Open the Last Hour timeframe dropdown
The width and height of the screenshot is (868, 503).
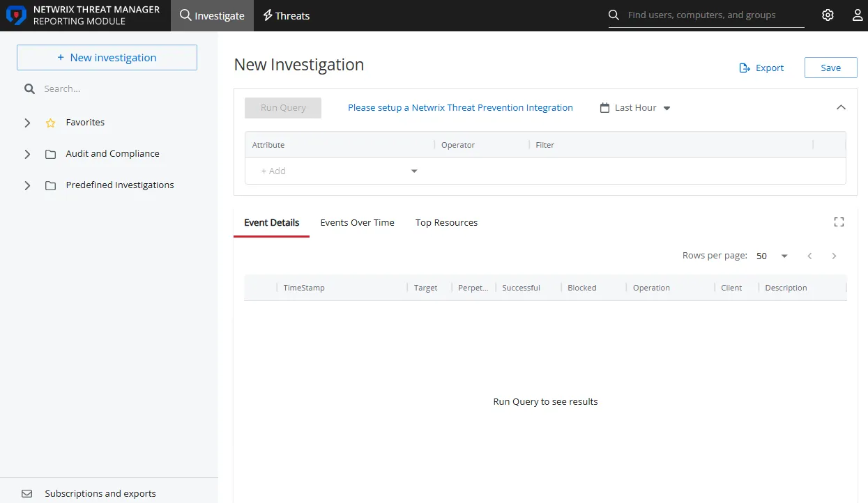click(x=635, y=108)
